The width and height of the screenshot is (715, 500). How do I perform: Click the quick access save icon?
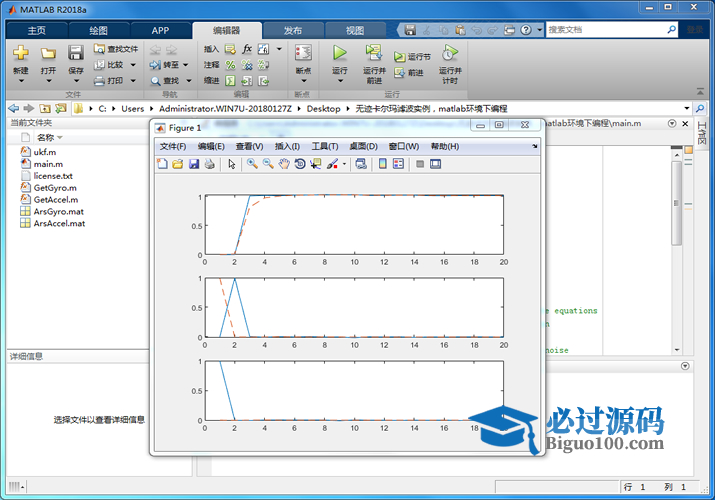(x=410, y=30)
